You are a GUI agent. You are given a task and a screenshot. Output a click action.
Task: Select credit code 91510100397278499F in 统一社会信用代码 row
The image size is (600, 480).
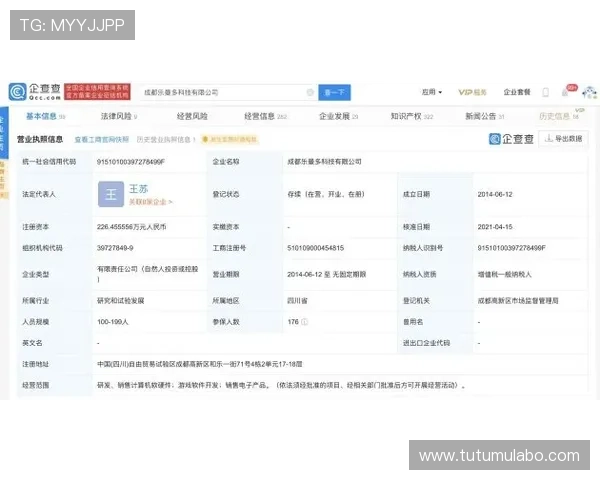pos(130,162)
